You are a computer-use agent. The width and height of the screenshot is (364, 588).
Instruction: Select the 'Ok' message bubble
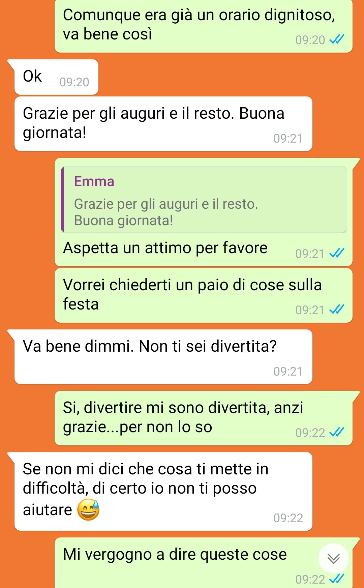(56, 77)
